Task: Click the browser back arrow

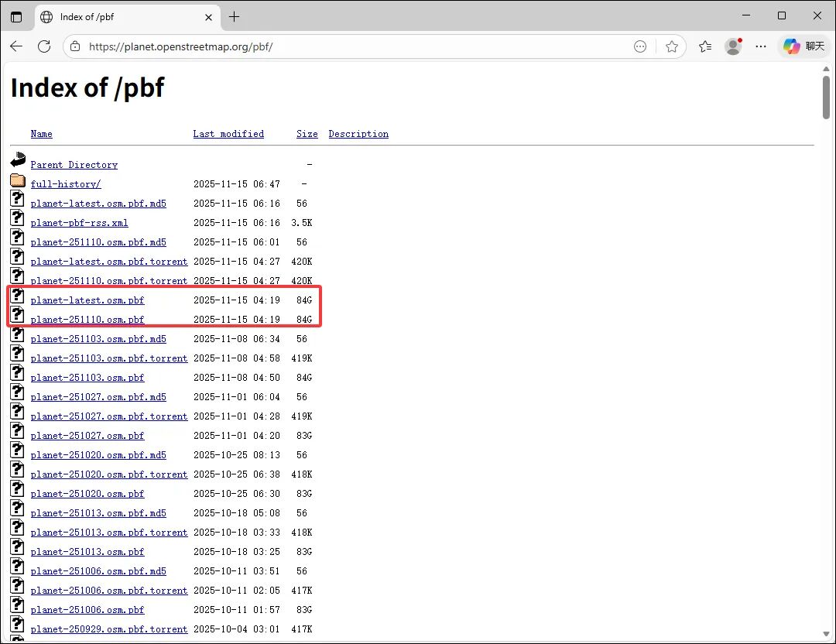Action: coord(16,46)
